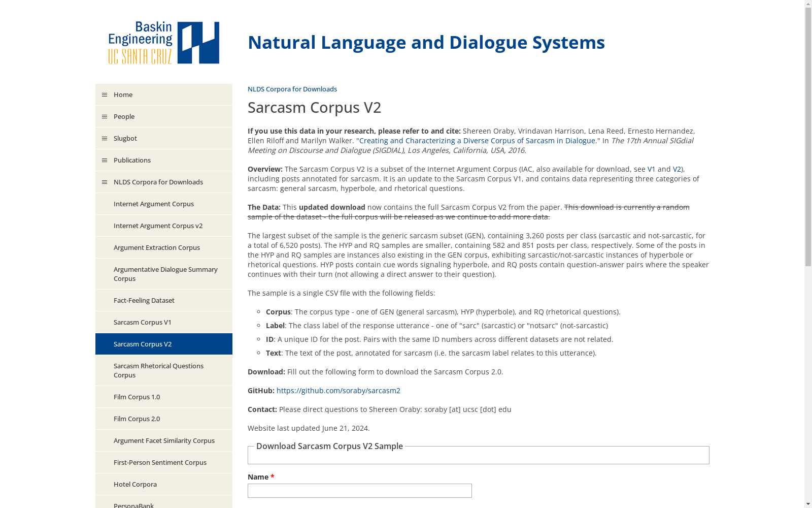Select Film Corpus 2.0 in sidebar
812x508 pixels.
pos(164,419)
